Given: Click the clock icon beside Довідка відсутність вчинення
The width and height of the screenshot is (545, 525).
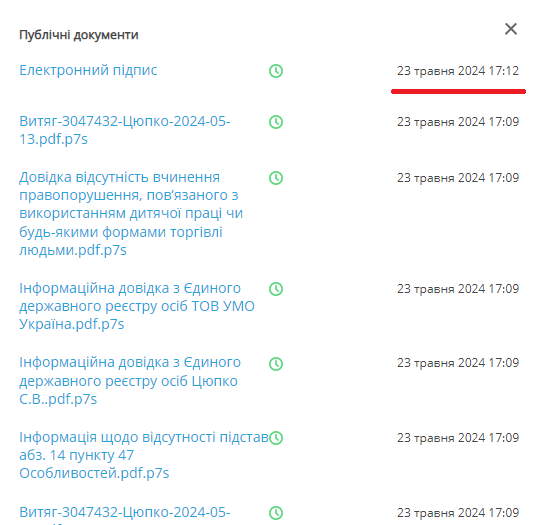Looking at the screenshot, I should (x=276, y=178).
